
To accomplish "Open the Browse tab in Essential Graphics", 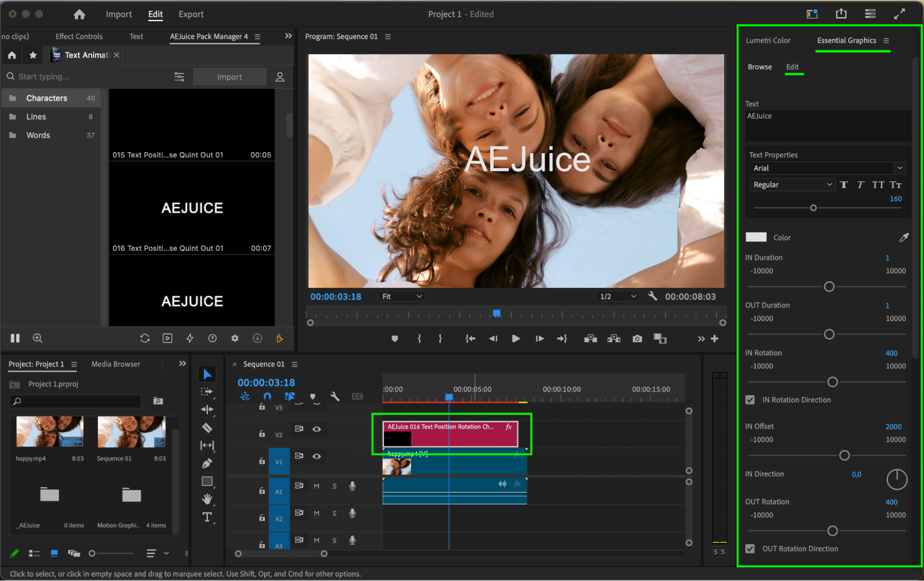I will (759, 67).
